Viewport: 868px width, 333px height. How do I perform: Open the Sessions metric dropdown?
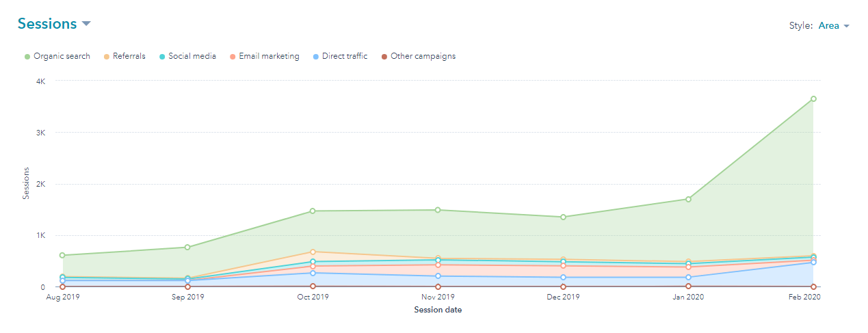point(86,24)
